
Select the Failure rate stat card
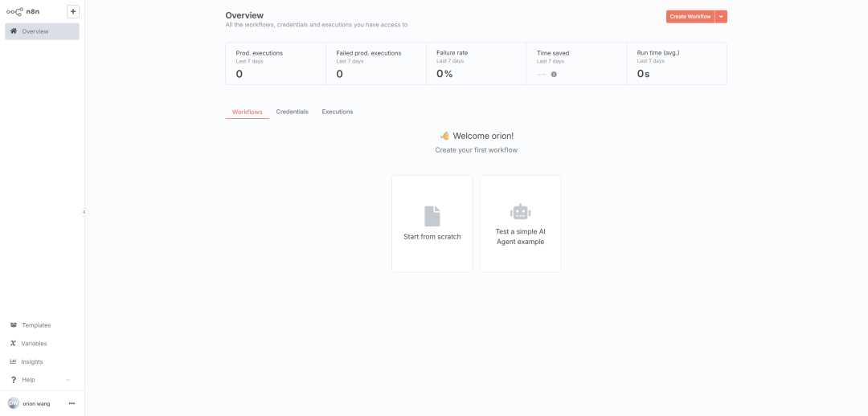tap(476, 63)
